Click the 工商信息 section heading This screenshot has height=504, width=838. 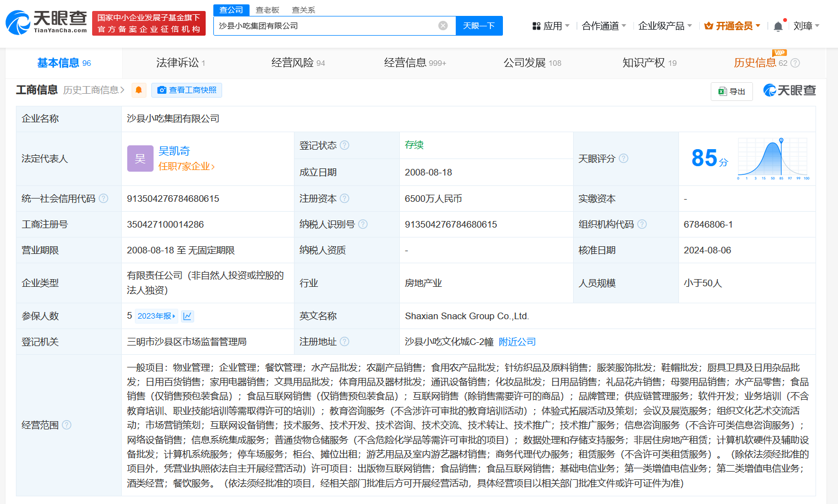pyautogui.click(x=37, y=90)
